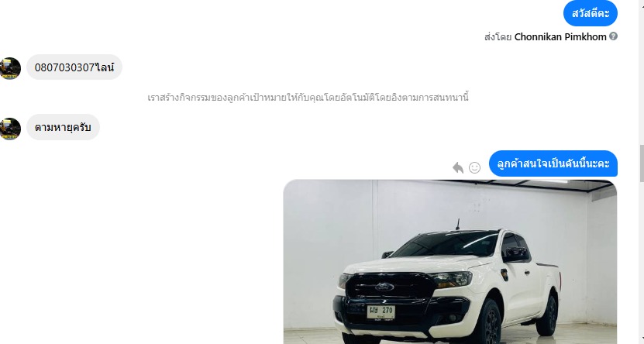The image size is (644, 344).
Task: Select the blue bubble สวัสดีคะ
Action: click(x=591, y=13)
